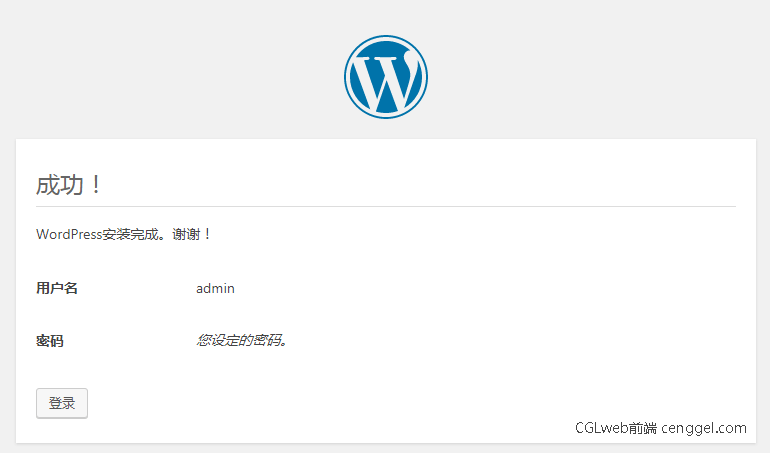Click the 用户名 label

(x=56, y=288)
